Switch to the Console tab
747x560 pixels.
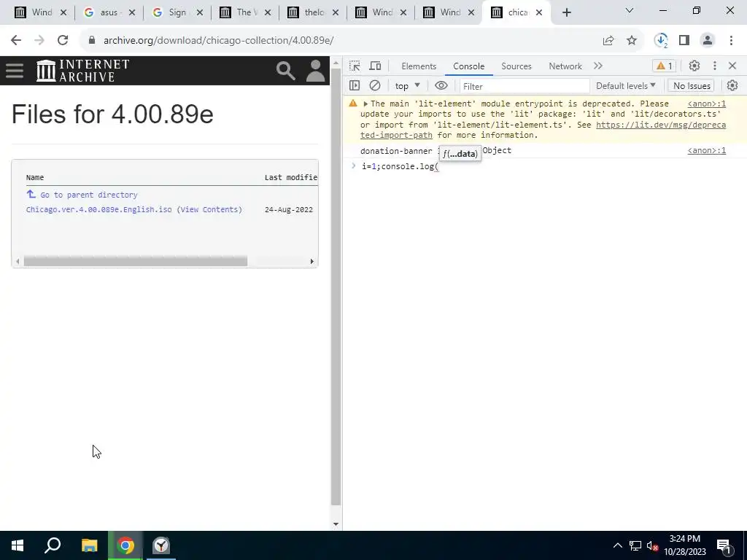[x=469, y=66]
